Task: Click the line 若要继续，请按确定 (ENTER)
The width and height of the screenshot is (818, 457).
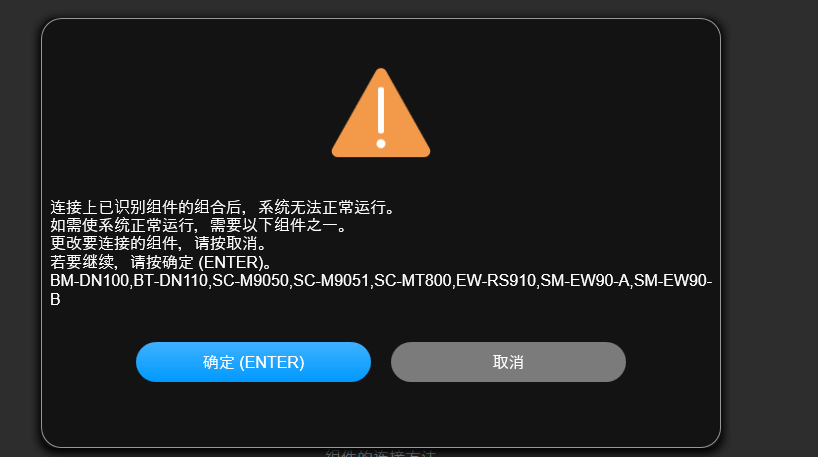Action: tap(162, 262)
